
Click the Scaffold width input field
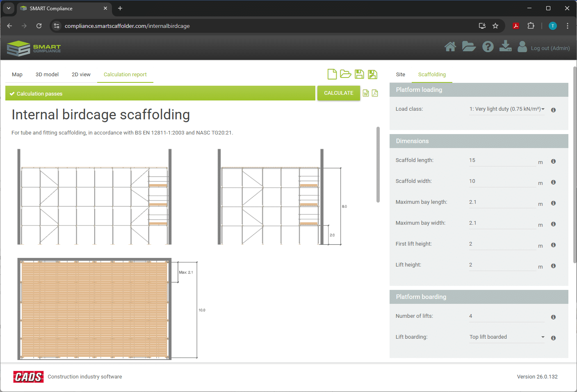pos(502,181)
